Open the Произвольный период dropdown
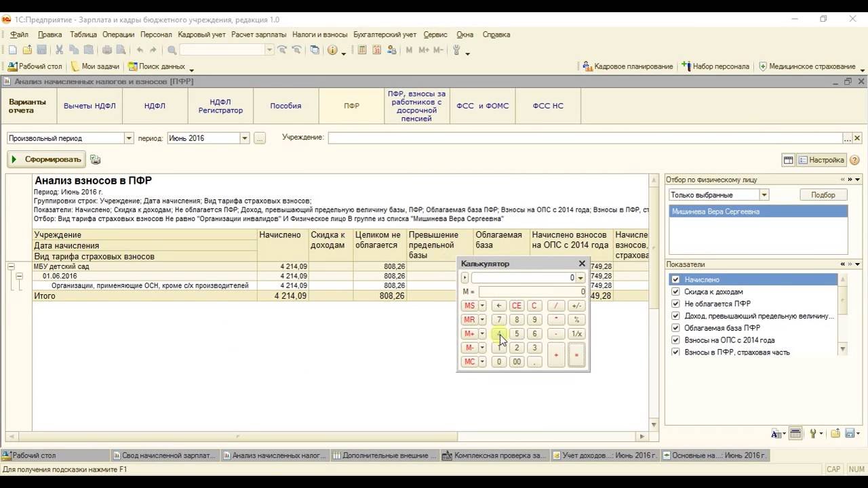 (x=129, y=138)
